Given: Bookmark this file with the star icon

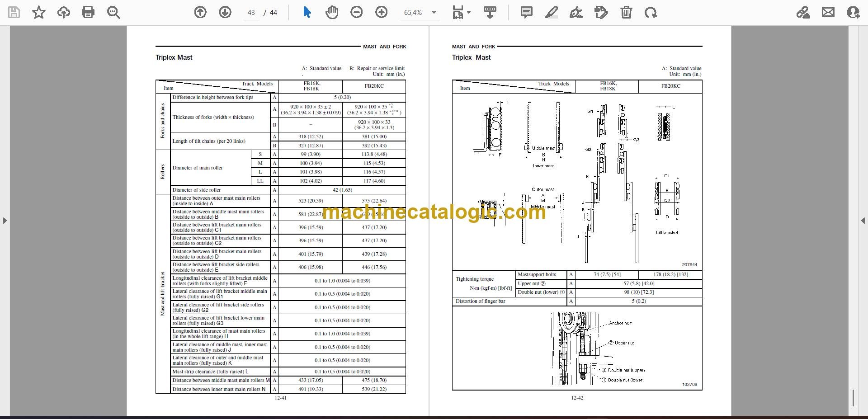Looking at the screenshot, I should coord(39,13).
